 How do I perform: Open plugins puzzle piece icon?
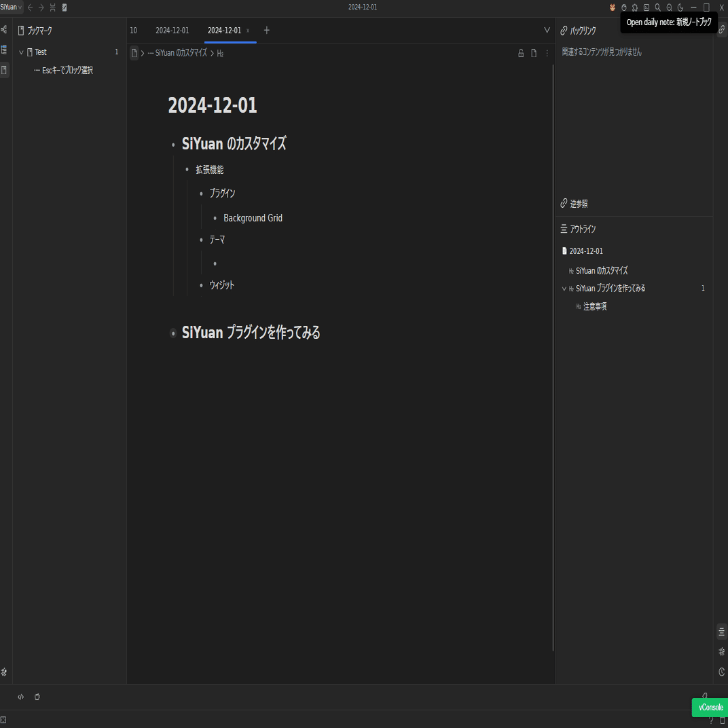pos(635,7)
